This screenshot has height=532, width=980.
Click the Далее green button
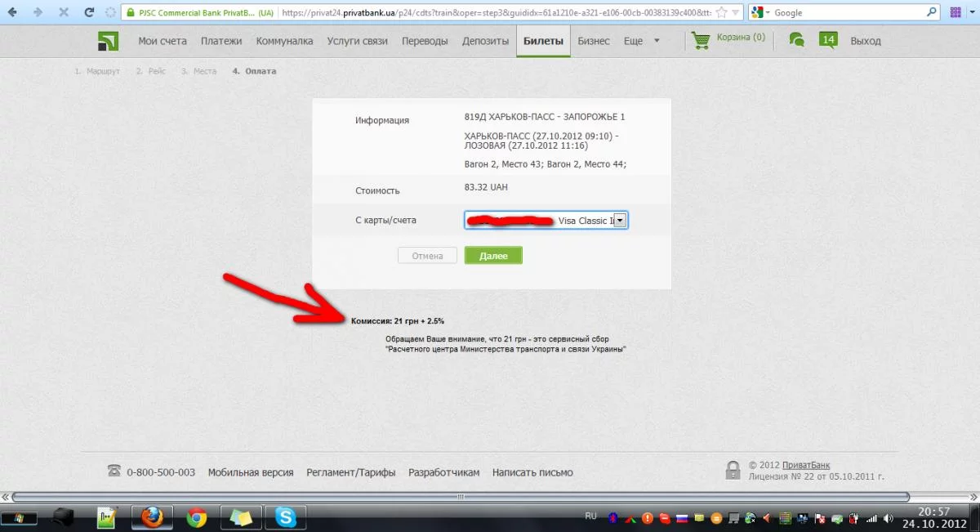click(x=493, y=256)
